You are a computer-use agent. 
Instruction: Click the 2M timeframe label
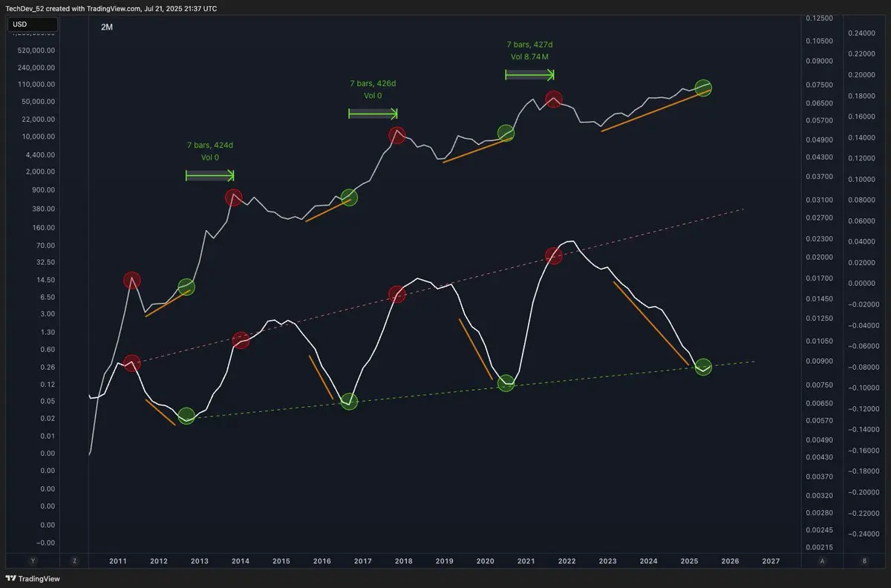click(107, 26)
